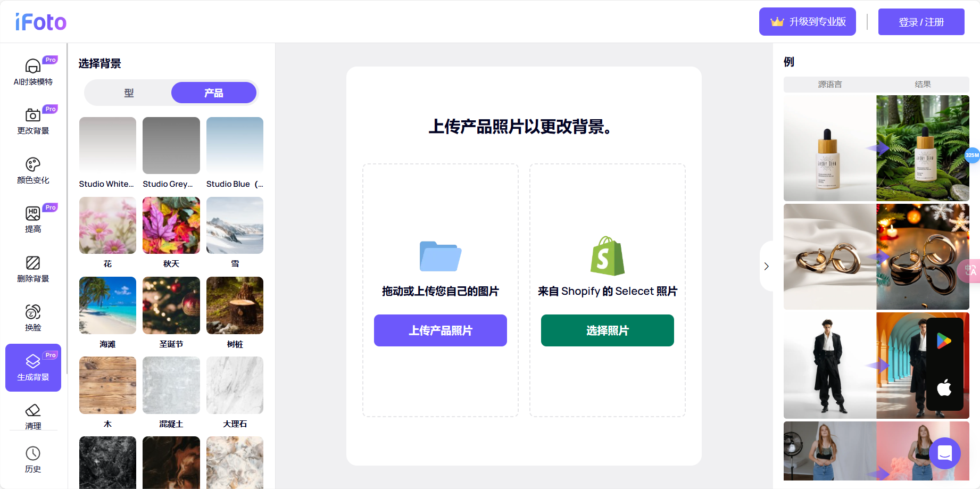This screenshot has width=980, height=489.
Task: Click the Google Play store icon
Action: (944, 341)
